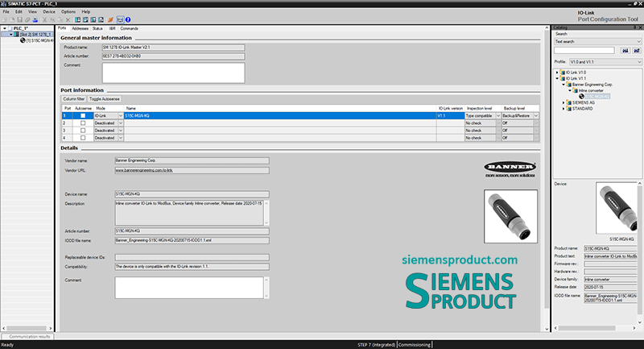Open the Mode dropdown for port 3
Screen dimensions: 644x349
(120, 131)
